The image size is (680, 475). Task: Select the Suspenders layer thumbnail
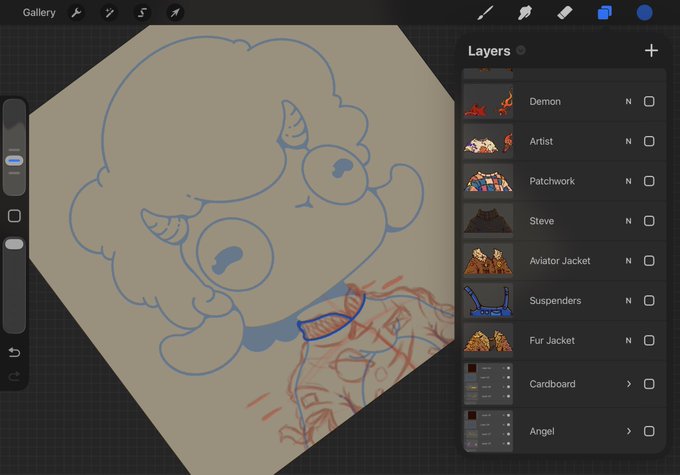point(488,301)
